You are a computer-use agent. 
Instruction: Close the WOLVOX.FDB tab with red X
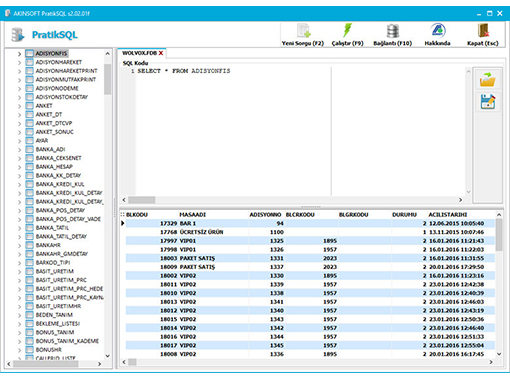pyautogui.click(x=161, y=53)
